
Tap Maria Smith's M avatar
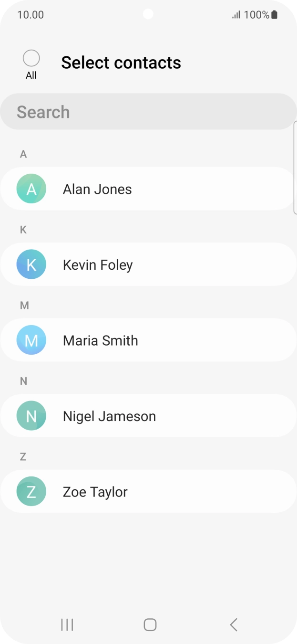pos(31,340)
